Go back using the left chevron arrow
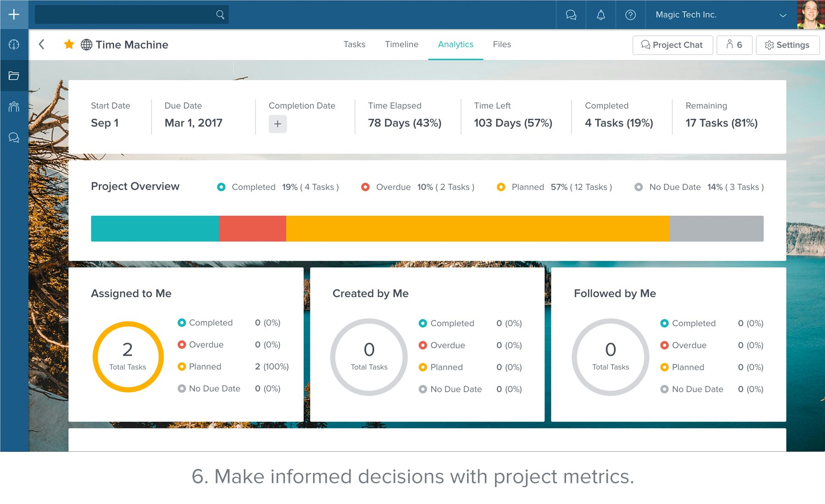The height and width of the screenshot is (504, 825). point(42,44)
